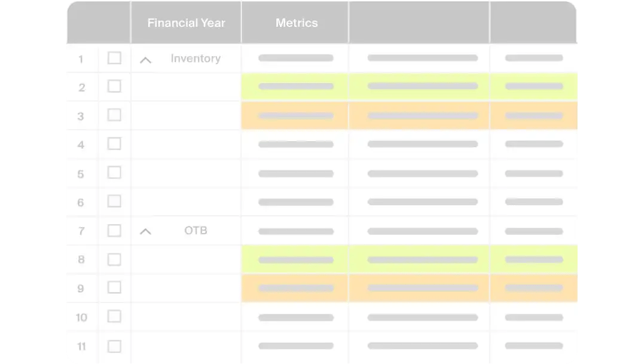Viewport: 623px width, 364px height.
Task: Click the chevron icon beside Inventory
Action: pyautogui.click(x=145, y=58)
